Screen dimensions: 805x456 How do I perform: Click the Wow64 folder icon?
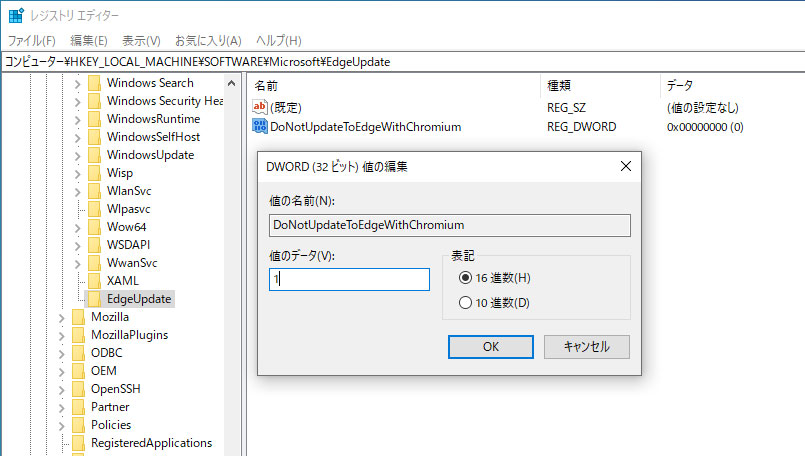94,226
